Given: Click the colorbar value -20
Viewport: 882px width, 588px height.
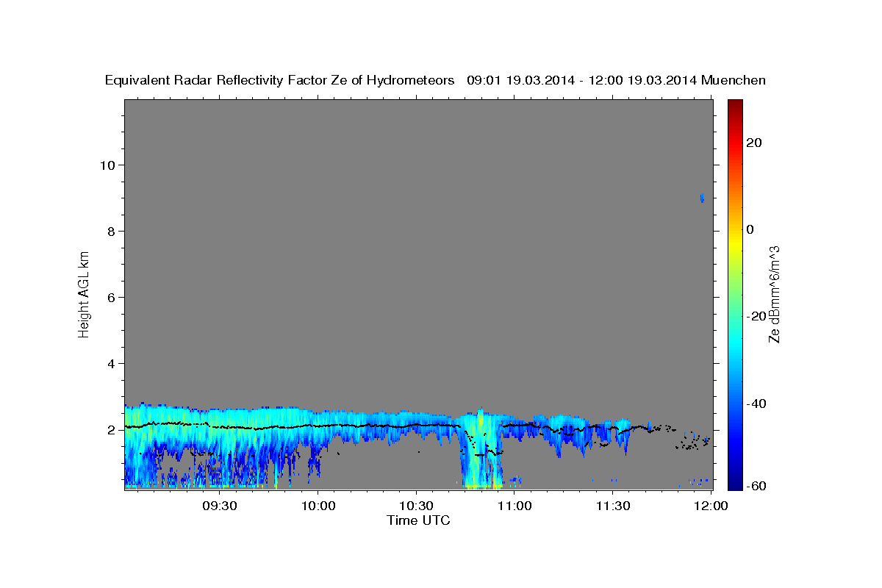Looking at the screenshot, I should coord(755,316).
